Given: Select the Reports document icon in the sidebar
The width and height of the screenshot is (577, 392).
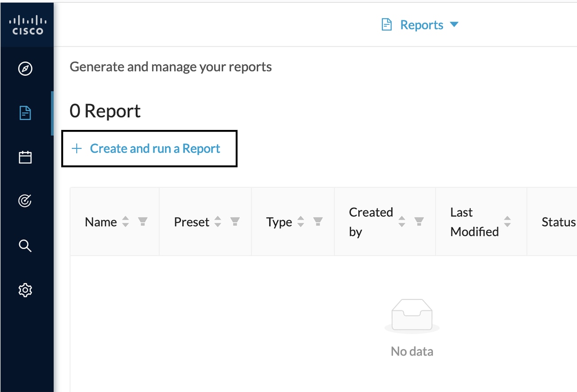Looking at the screenshot, I should [x=26, y=113].
